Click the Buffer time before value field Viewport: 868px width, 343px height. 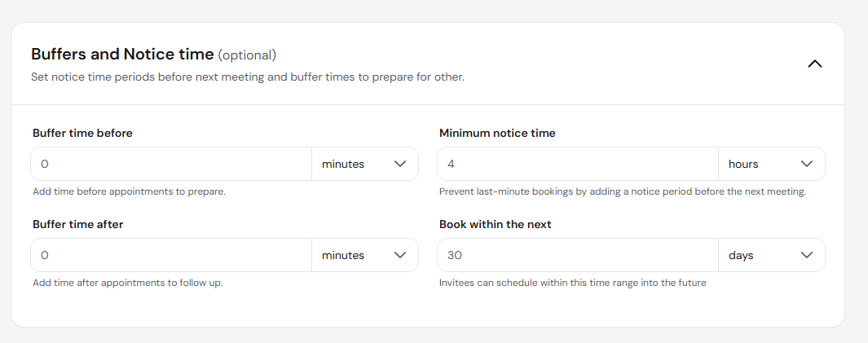click(171, 164)
